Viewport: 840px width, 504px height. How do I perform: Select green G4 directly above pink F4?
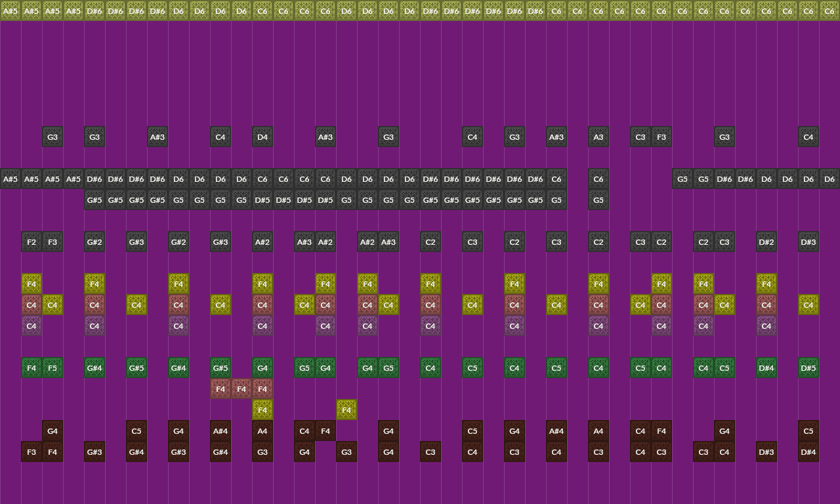pyautogui.click(x=262, y=368)
